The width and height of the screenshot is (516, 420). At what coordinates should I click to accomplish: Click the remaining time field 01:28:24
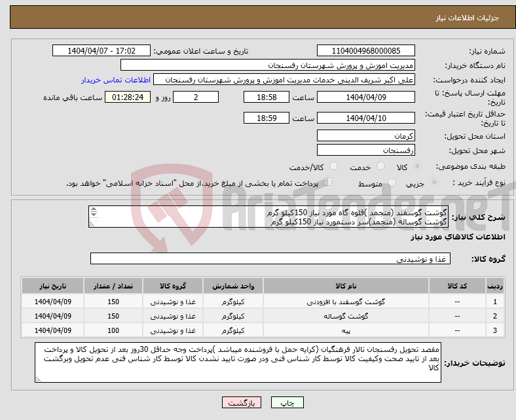(x=128, y=97)
